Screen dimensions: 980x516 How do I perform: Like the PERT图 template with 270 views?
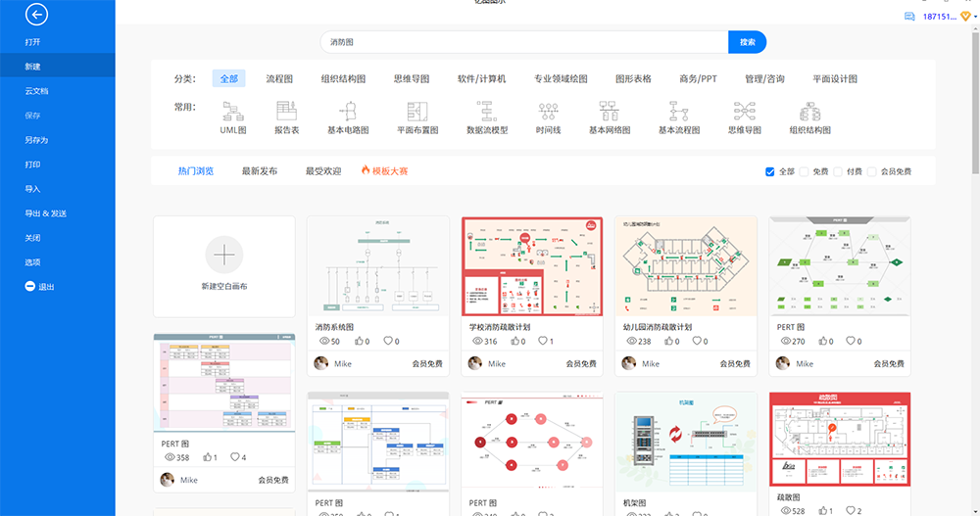(x=822, y=341)
